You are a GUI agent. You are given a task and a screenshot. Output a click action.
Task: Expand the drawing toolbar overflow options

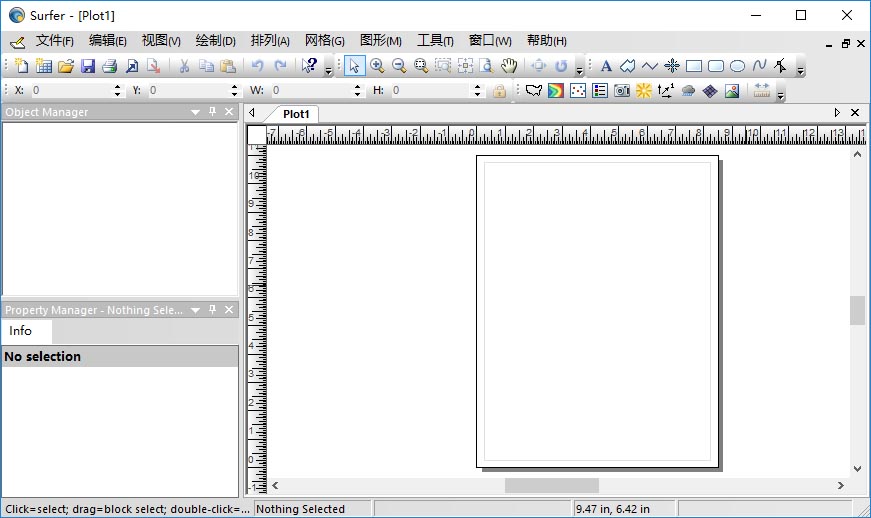pyautogui.click(x=800, y=70)
